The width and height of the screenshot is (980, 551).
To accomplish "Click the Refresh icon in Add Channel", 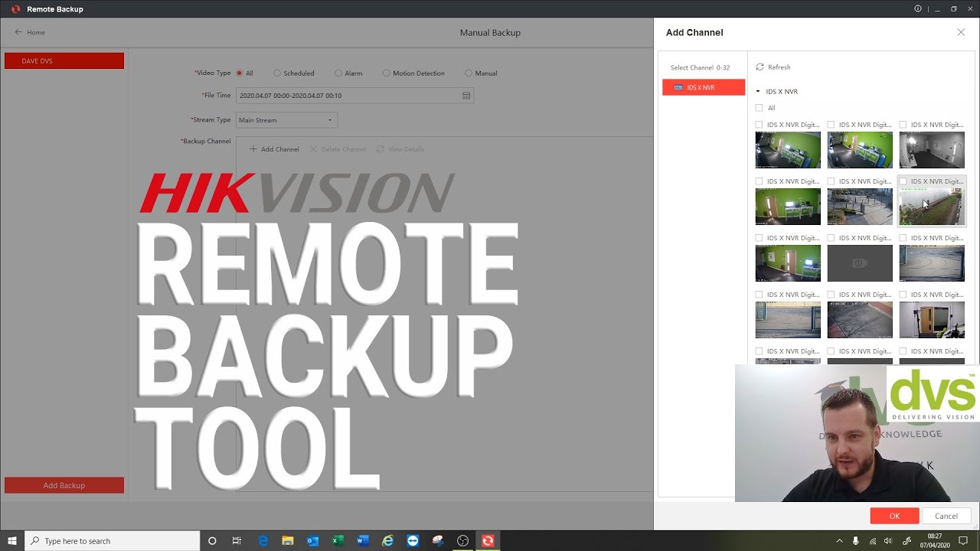I will tap(759, 67).
